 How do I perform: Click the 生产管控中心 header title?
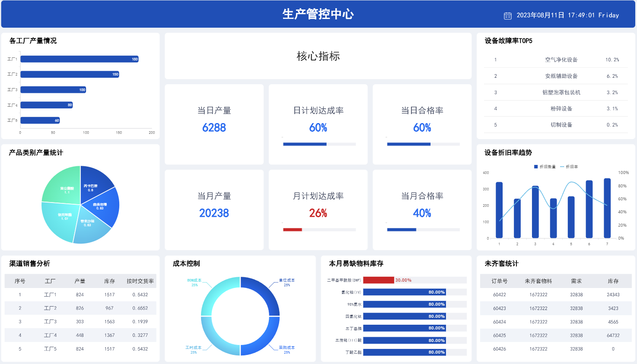(318, 14)
